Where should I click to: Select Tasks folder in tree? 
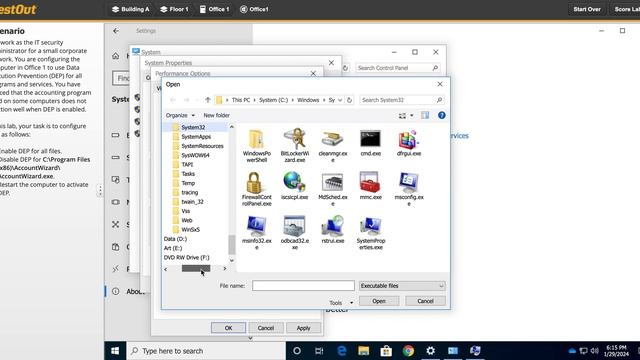click(x=188, y=174)
